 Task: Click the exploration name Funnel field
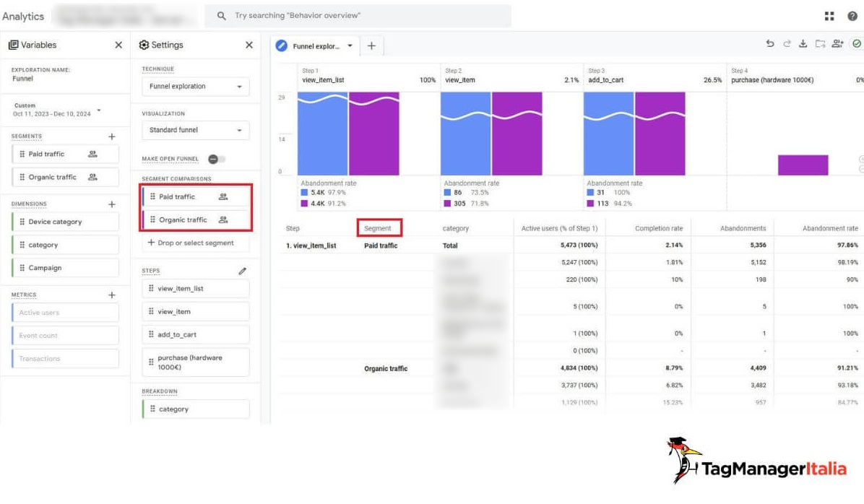(22, 79)
